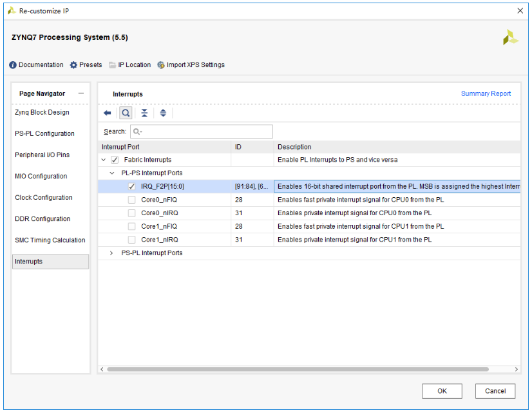Click the ID cell '[91:84], [6...'
The image size is (532, 413).
click(x=251, y=187)
